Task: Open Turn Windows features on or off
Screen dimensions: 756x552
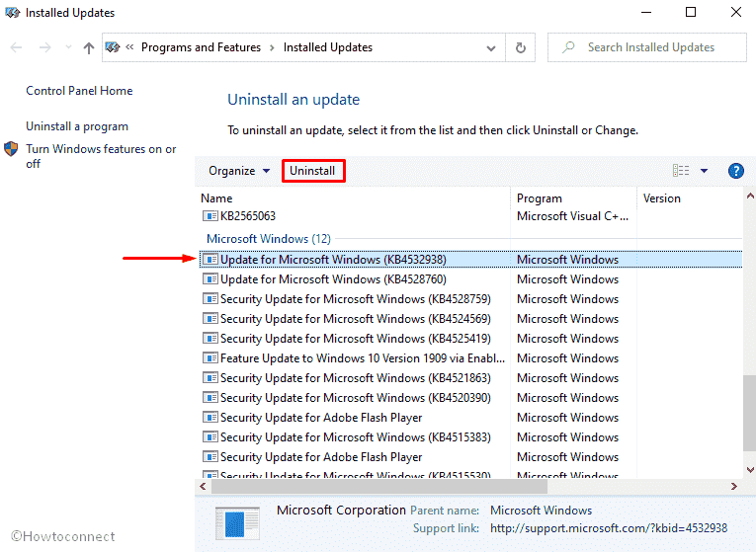Action: point(101,156)
